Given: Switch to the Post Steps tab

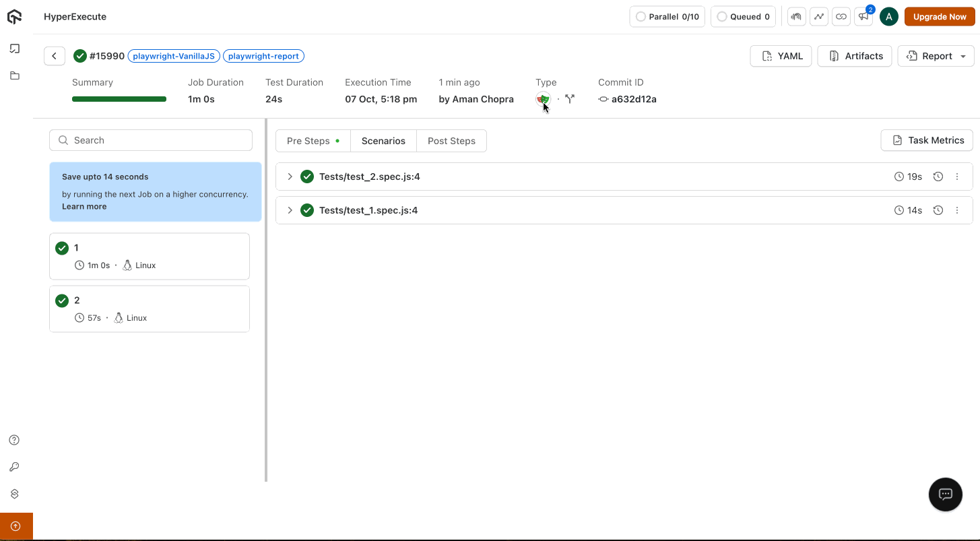Looking at the screenshot, I should tap(451, 141).
